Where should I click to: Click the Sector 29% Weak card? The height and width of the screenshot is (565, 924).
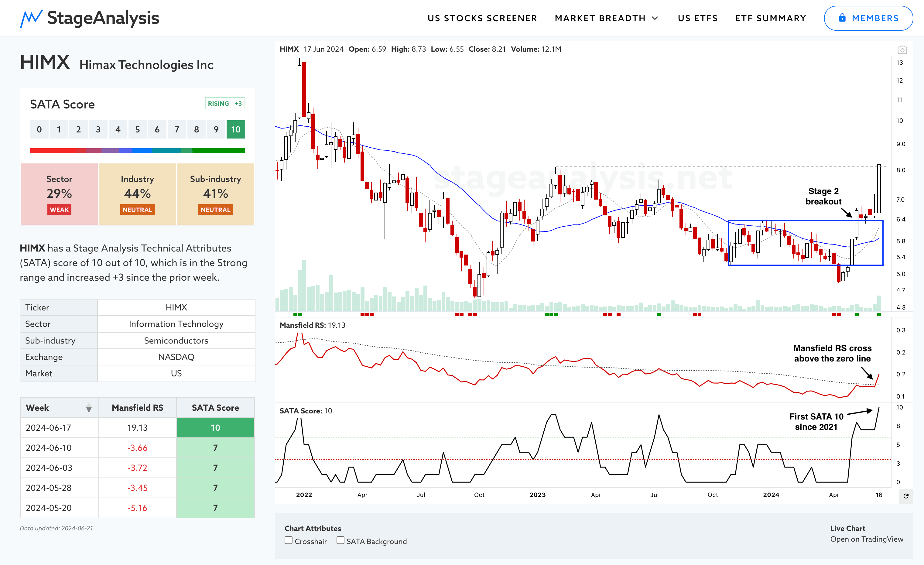point(59,194)
